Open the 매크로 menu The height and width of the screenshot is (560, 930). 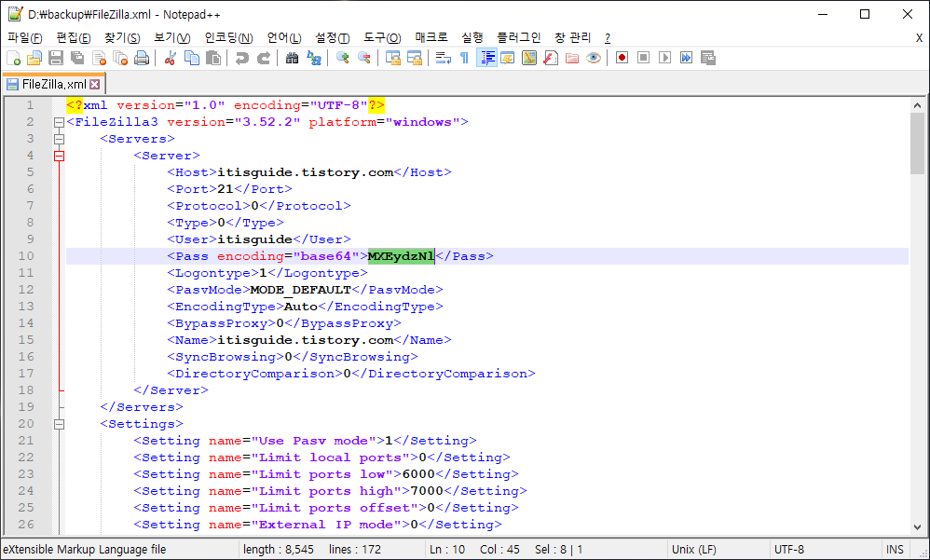point(431,38)
